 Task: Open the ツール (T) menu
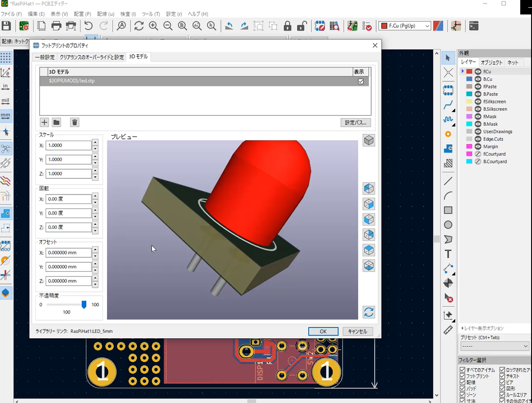tap(151, 14)
